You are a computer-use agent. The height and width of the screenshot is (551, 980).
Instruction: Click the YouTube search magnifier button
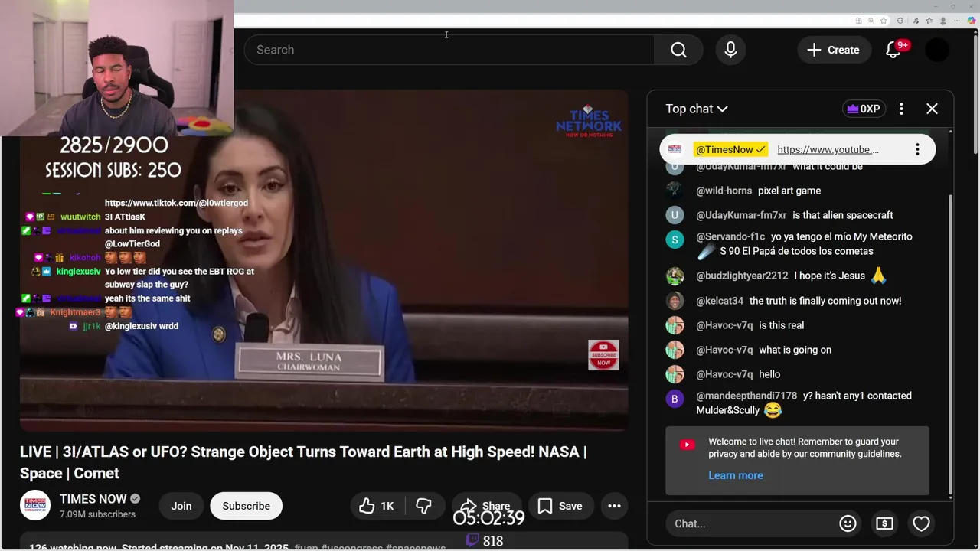(678, 50)
